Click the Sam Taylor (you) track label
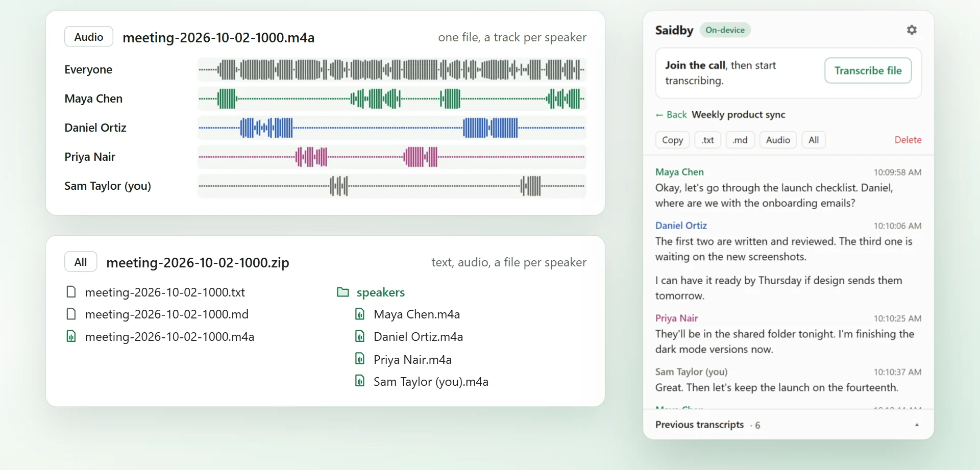This screenshot has height=470, width=980. coord(108,186)
